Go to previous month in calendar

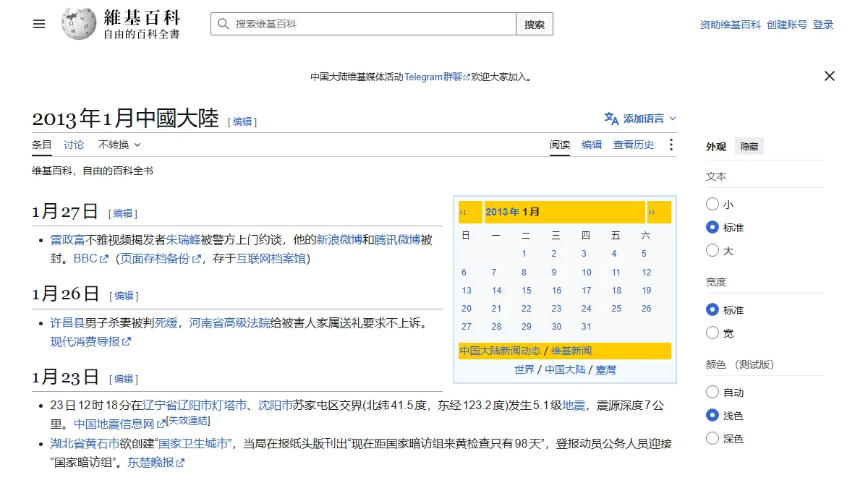[463, 213]
